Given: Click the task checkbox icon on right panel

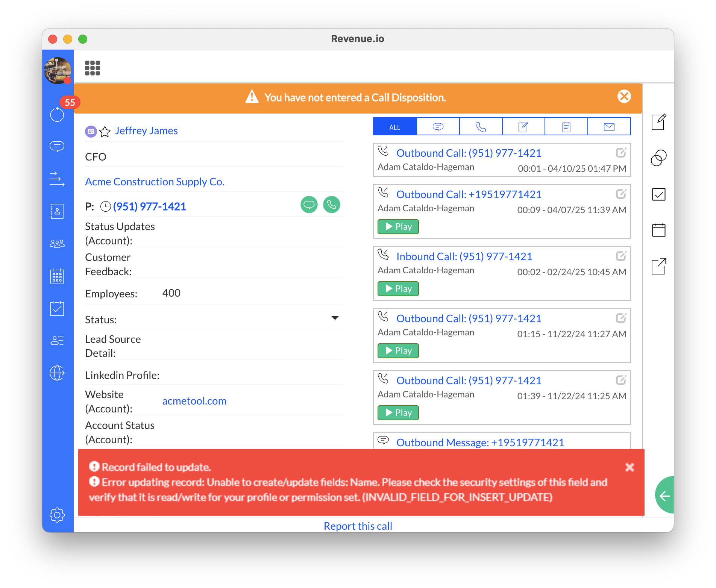Looking at the screenshot, I should [x=658, y=194].
